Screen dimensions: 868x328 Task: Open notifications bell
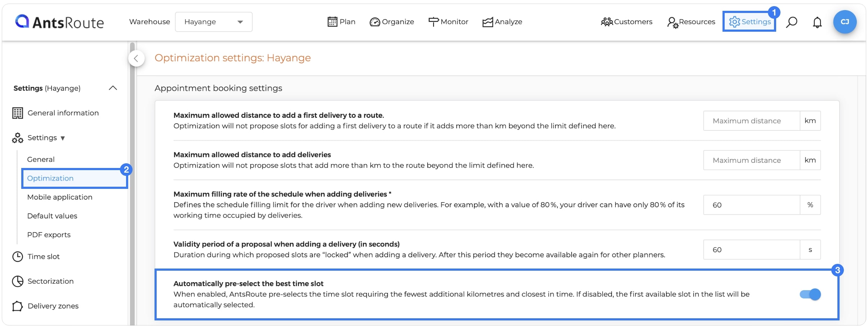click(817, 22)
